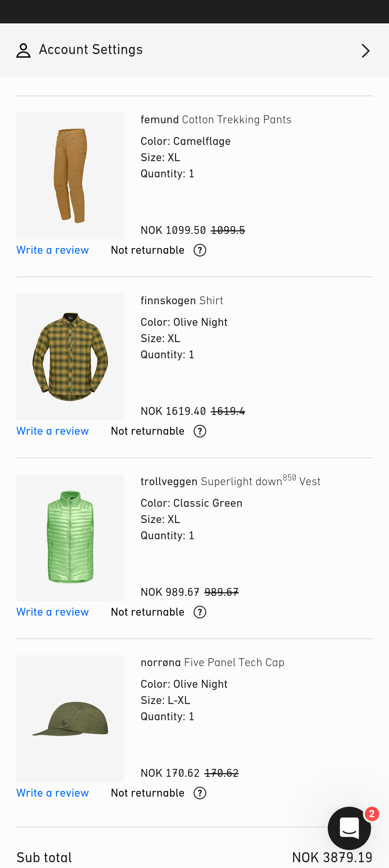This screenshot has height=868, width=389.
Task: Expand Account Settings with the chevron arrow
Action: pyautogui.click(x=365, y=51)
